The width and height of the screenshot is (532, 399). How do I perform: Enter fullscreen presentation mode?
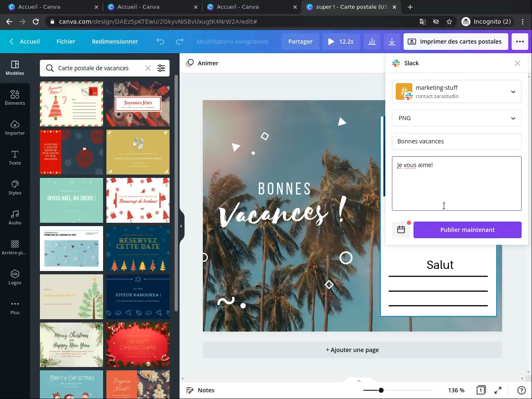pos(498,390)
